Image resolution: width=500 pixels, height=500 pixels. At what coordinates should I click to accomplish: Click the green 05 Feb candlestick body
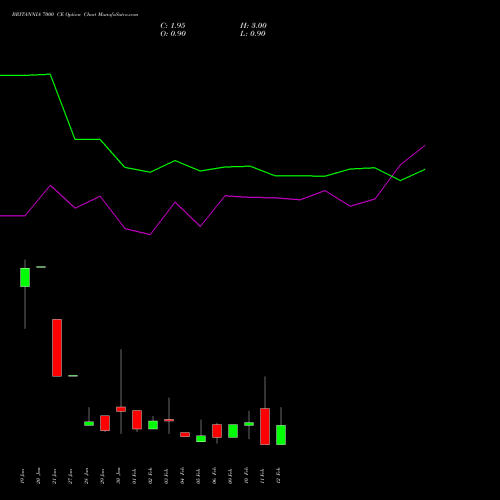pos(201,439)
